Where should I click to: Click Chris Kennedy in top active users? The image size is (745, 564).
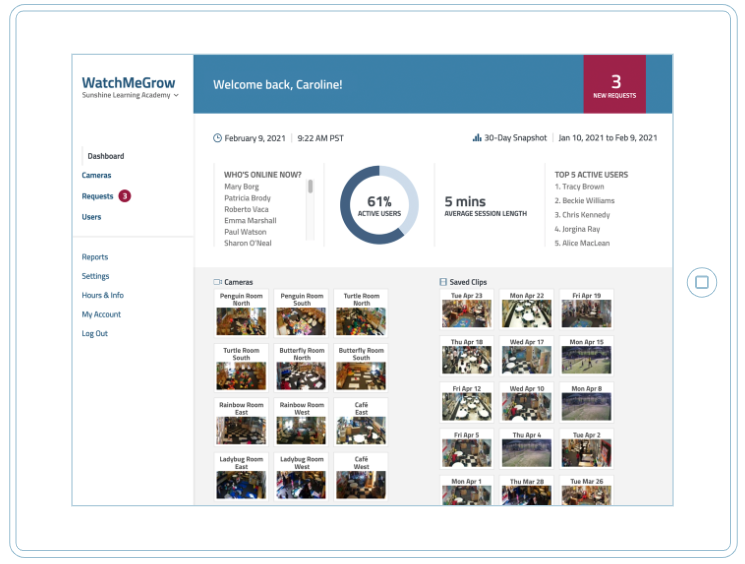coord(582,215)
